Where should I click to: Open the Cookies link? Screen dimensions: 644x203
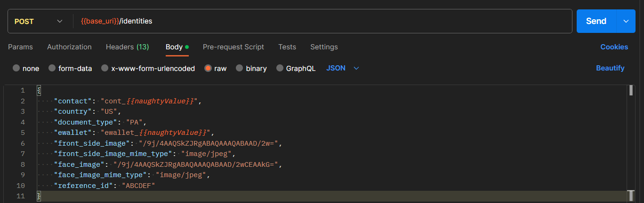point(614,47)
